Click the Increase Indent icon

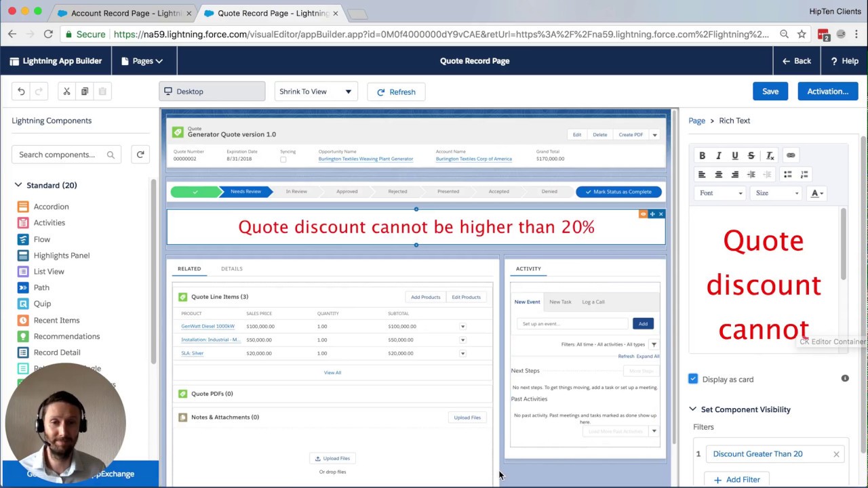pyautogui.click(x=768, y=175)
